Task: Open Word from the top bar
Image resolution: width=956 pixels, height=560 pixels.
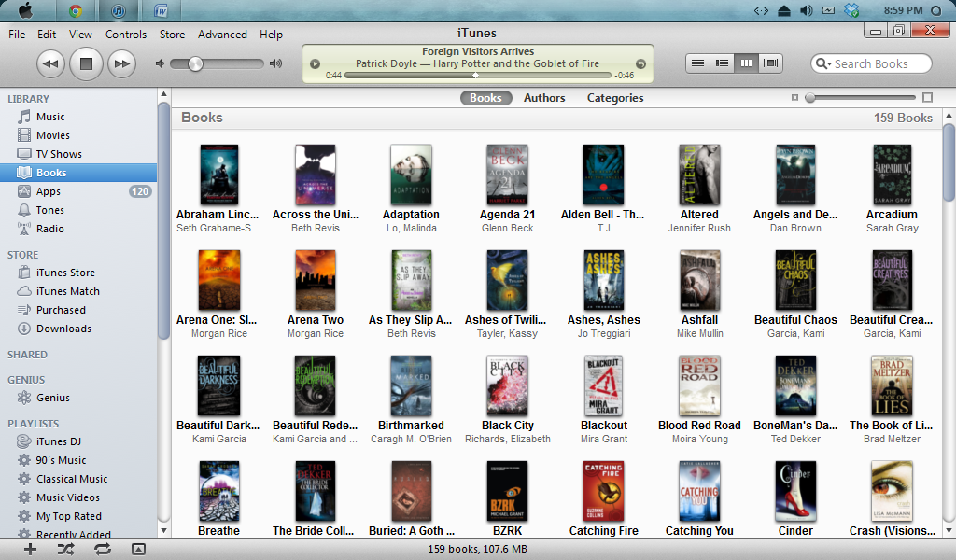Action: pyautogui.click(x=161, y=10)
